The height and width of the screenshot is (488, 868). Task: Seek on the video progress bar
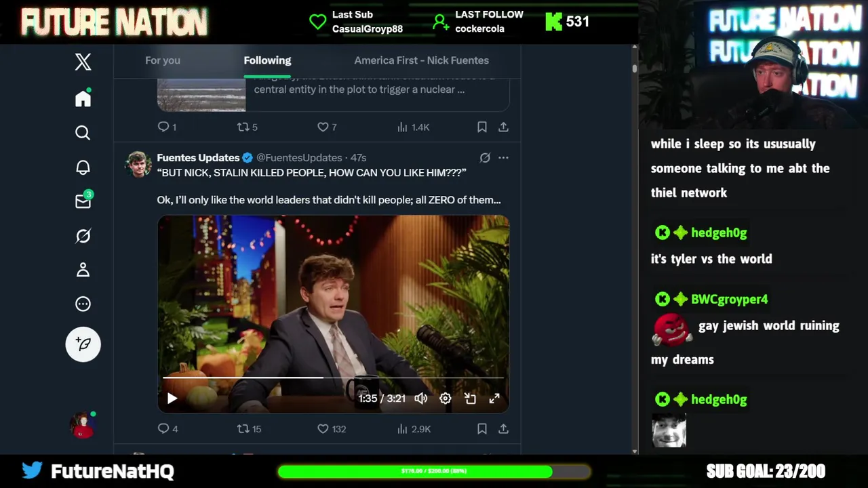pos(333,377)
